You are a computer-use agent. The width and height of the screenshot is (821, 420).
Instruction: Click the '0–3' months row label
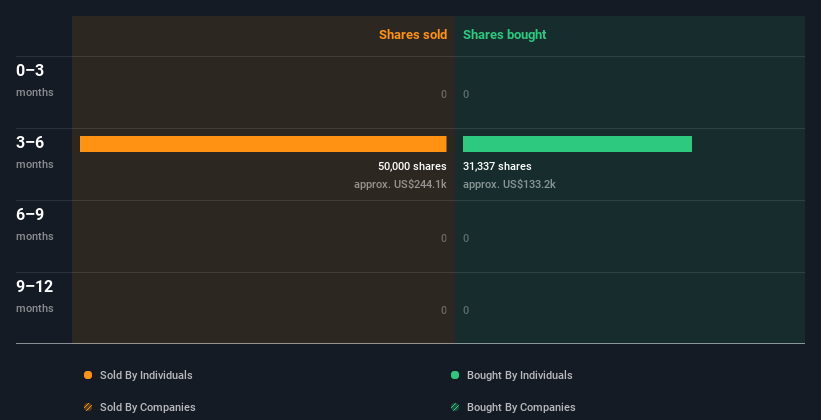30,70
